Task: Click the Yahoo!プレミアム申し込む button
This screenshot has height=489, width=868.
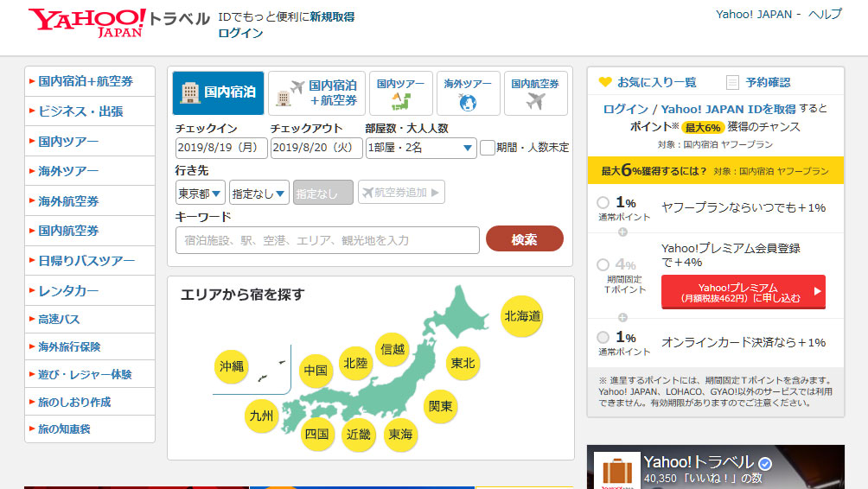Action: pyautogui.click(x=743, y=292)
